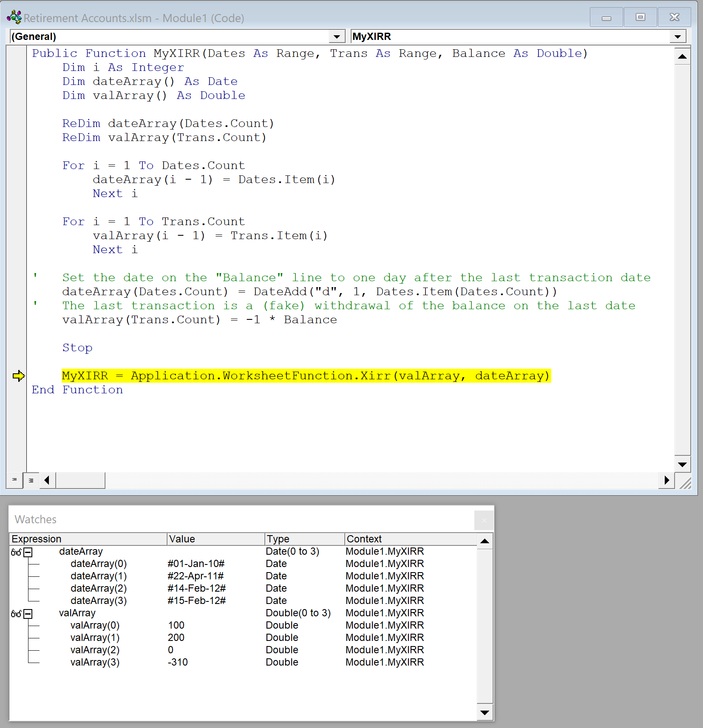Click the Expression column header
Image resolution: width=703 pixels, height=728 pixels.
pos(88,539)
